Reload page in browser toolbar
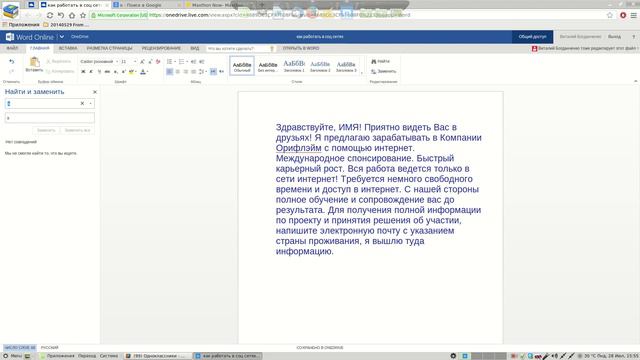Screen dimensions: 640x360 click(x=50, y=15)
